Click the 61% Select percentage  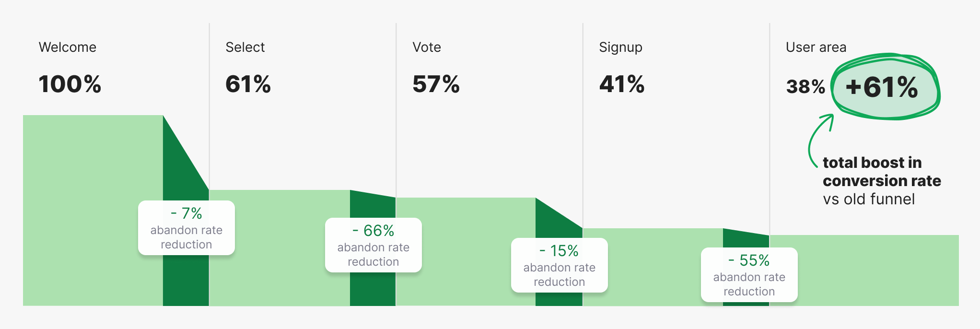click(x=248, y=84)
